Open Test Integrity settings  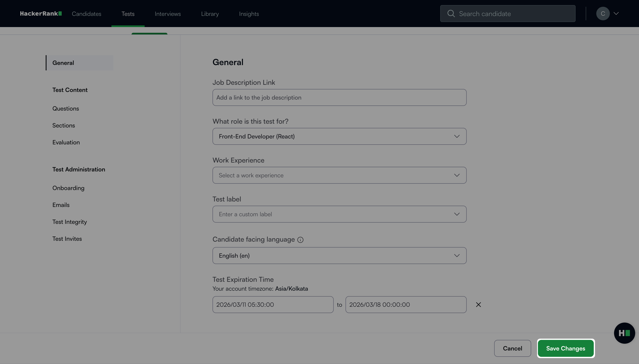coord(70,222)
